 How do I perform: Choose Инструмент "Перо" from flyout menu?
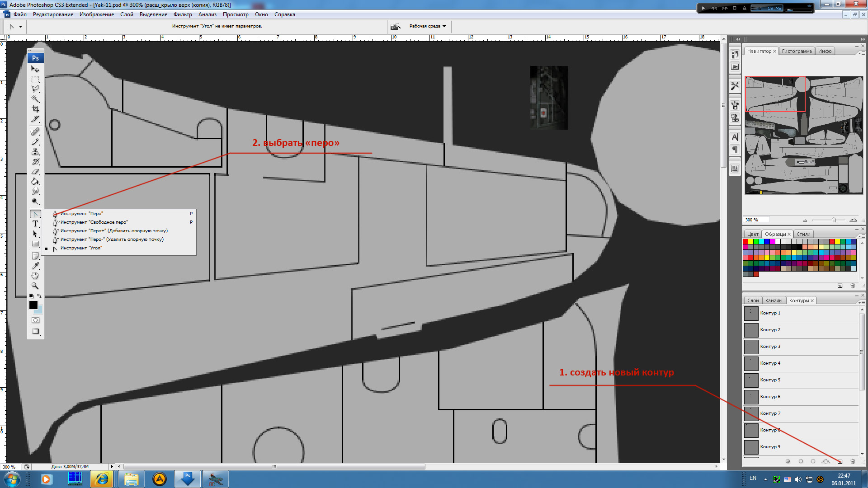(x=81, y=214)
